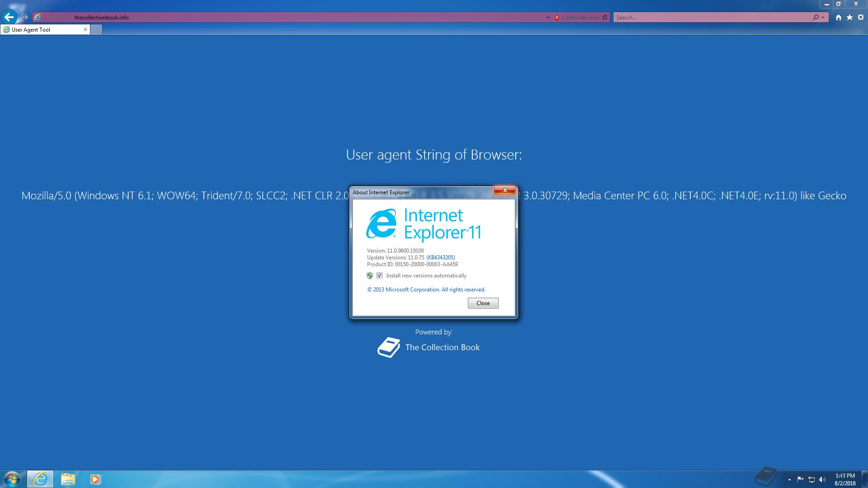Click the UAC shield icon beside checkbox

coord(370,276)
